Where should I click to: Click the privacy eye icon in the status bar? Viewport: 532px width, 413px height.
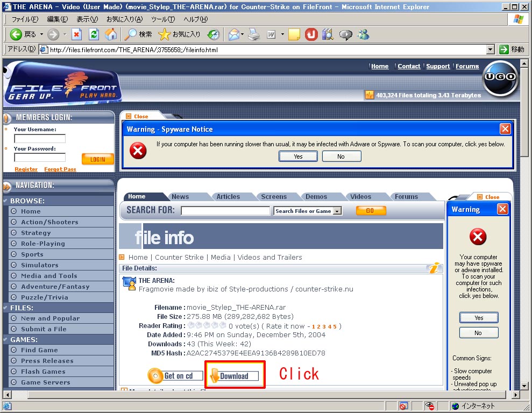pos(430,406)
